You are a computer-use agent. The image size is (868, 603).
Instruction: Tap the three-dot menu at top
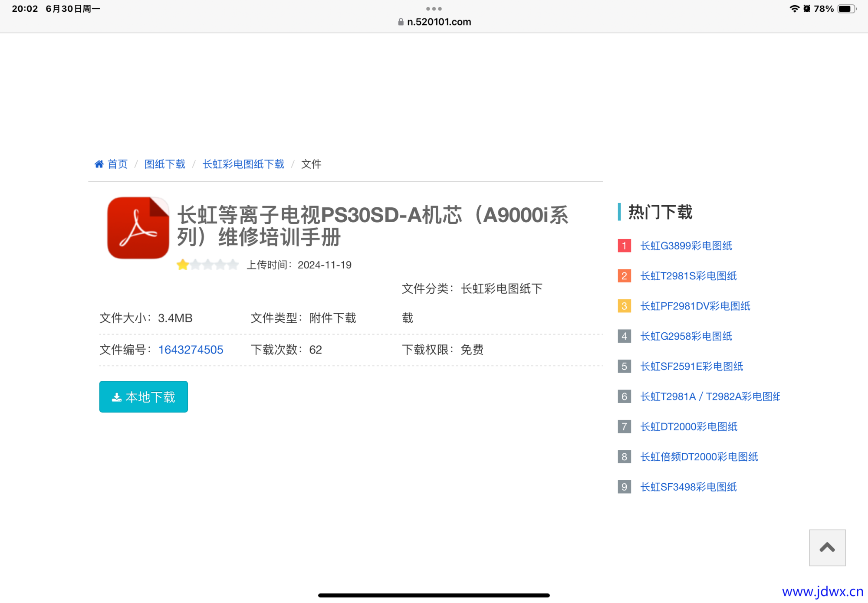click(x=434, y=9)
